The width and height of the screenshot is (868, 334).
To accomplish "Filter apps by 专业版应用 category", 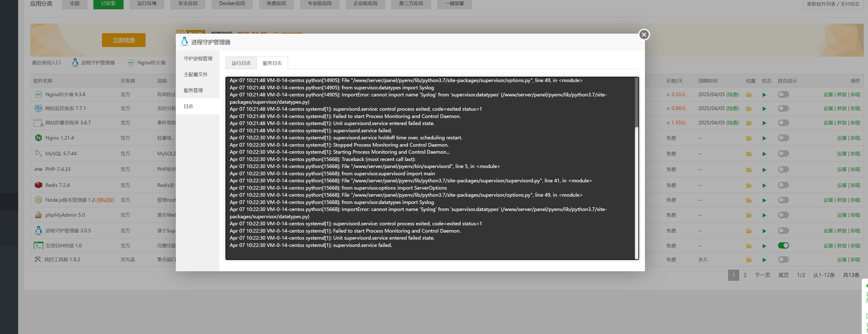I will (x=319, y=4).
